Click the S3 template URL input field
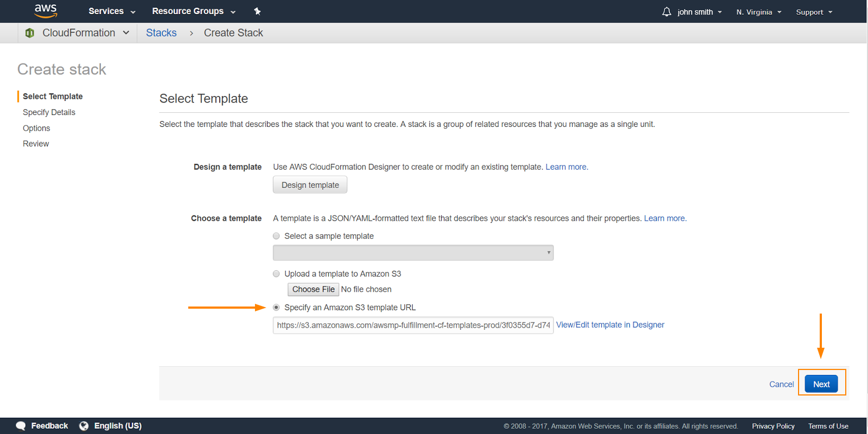Viewport: 868px width, 434px height. (413, 325)
